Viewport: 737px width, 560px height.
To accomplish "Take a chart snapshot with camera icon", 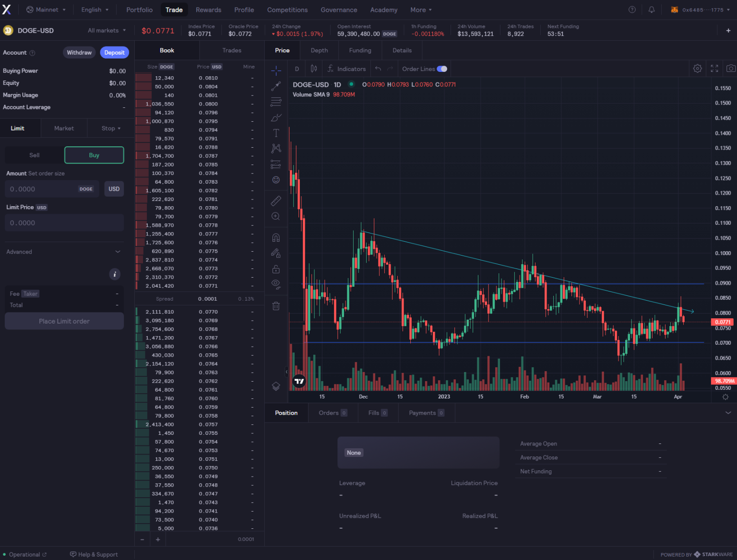I will [731, 69].
